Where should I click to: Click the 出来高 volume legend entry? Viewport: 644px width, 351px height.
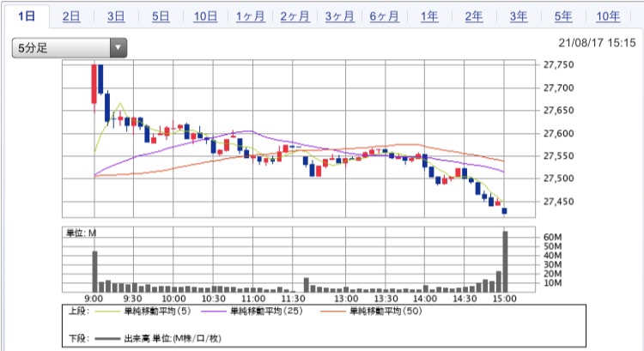pyautogui.click(x=172, y=339)
